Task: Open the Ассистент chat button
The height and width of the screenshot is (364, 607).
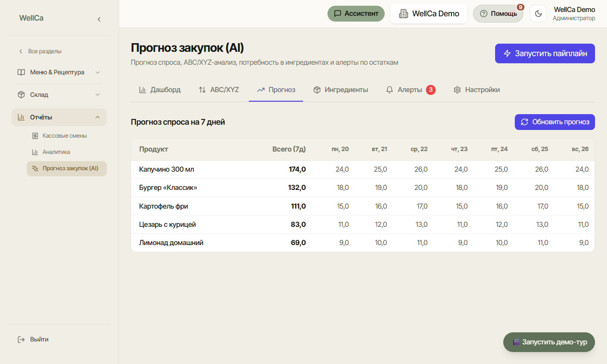Action: click(356, 13)
